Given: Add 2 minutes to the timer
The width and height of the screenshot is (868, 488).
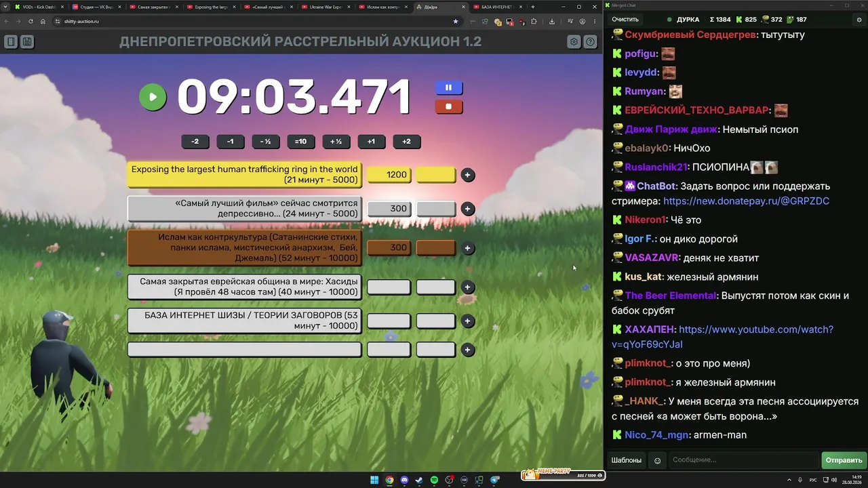Looking at the screenshot, I should tap(407, 142).
